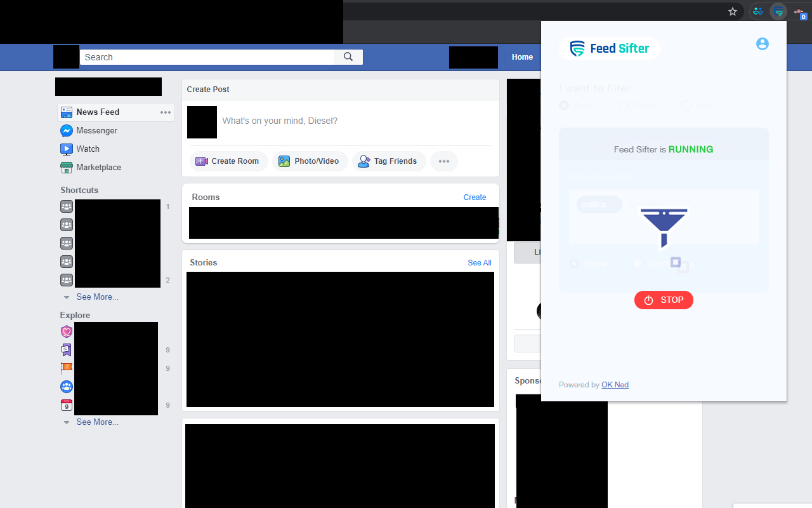Click the purple Saved ribbon icon under Explore
Screen dimensions: 812x508
(x=67, y=350)
